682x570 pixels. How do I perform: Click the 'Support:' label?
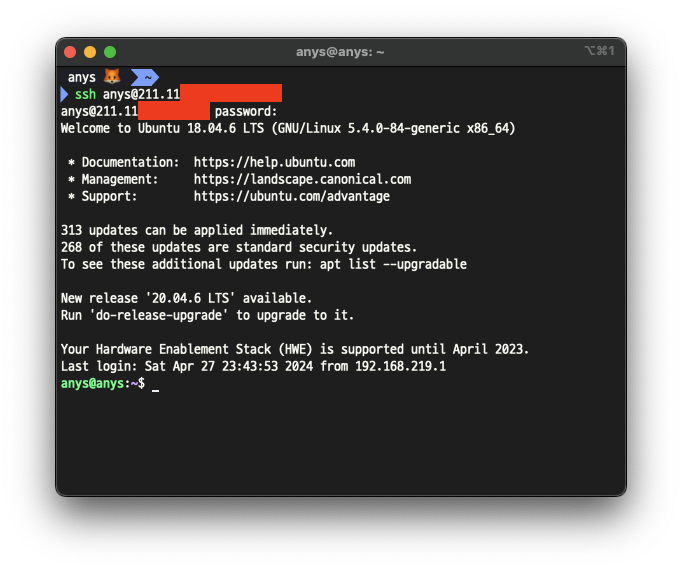110,196
